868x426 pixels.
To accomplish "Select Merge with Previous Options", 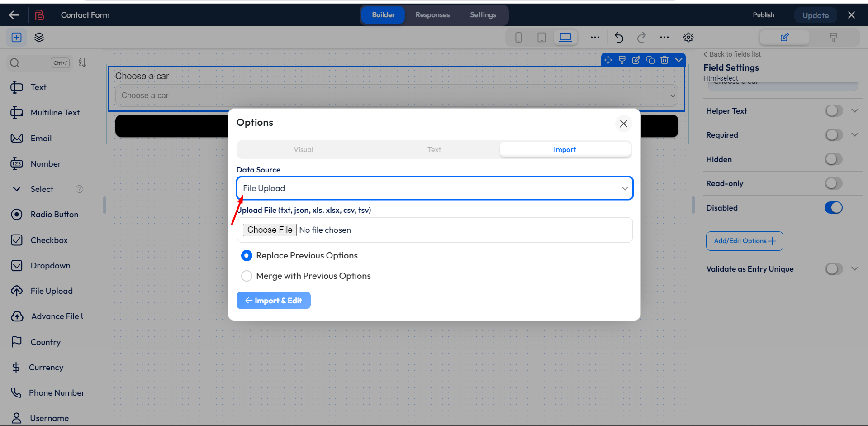I will coord(247,276).
